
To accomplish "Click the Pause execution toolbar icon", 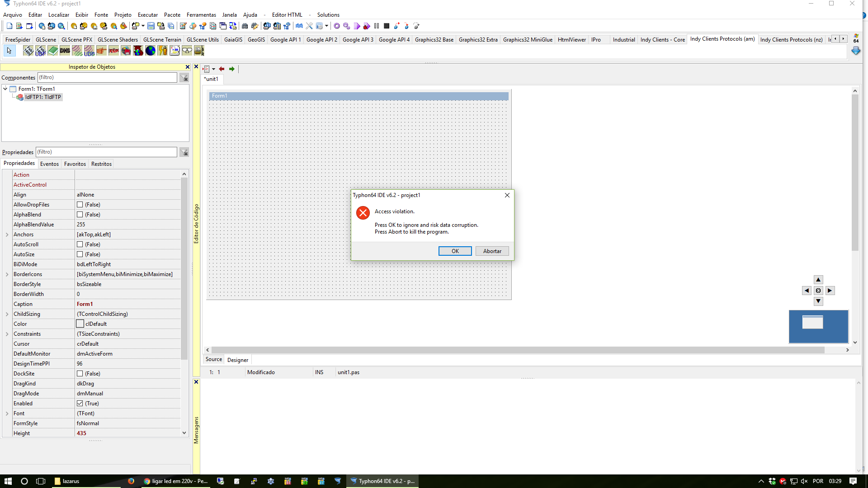I will [377, 26].
